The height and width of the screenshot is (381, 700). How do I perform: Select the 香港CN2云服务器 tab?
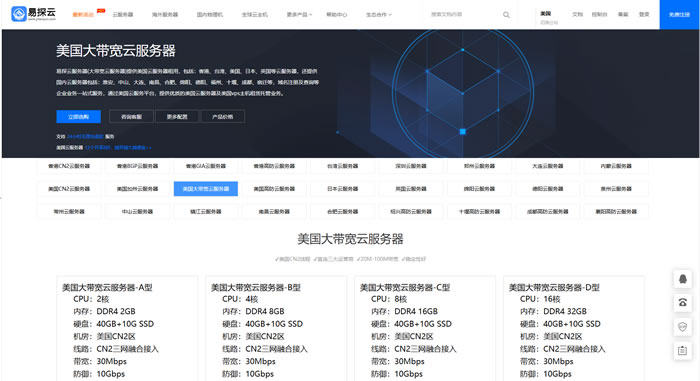coord(69,166)
